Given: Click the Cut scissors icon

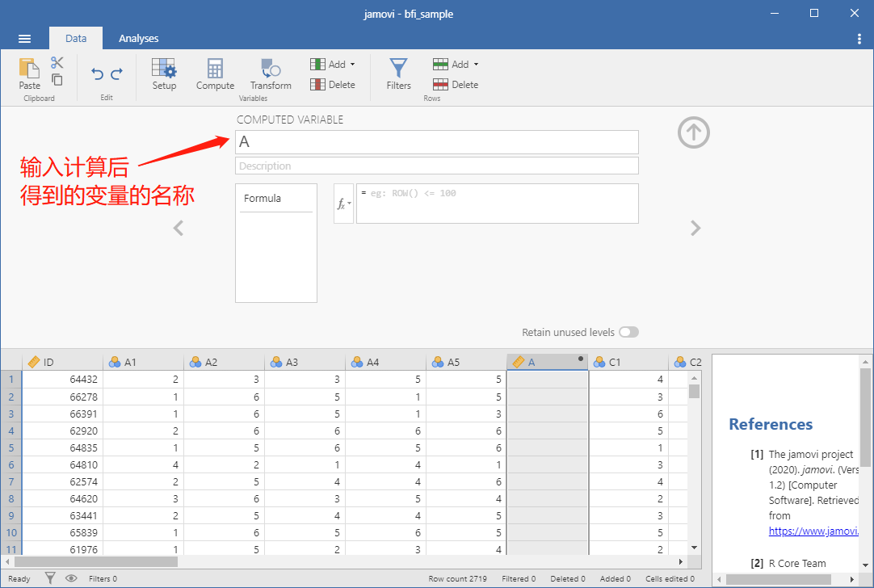Looking at the screenshot, I should coord(57,62).
